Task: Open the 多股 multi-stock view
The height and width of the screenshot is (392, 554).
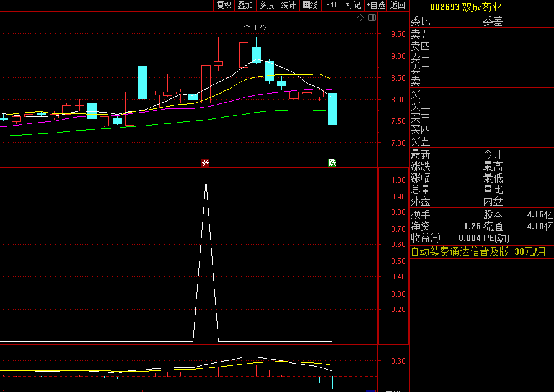Action: point(266,6)
